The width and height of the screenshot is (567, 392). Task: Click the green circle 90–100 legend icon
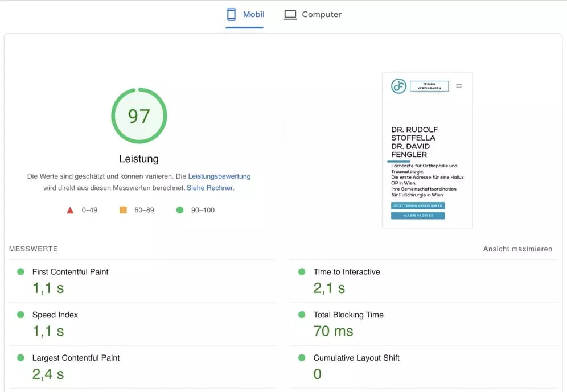tap(180, 210)
